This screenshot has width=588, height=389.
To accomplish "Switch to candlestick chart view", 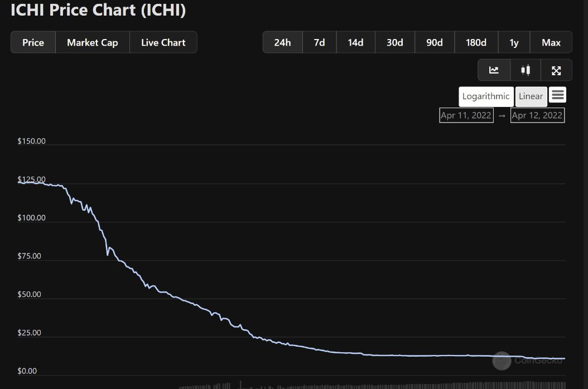I will point(525,70).
